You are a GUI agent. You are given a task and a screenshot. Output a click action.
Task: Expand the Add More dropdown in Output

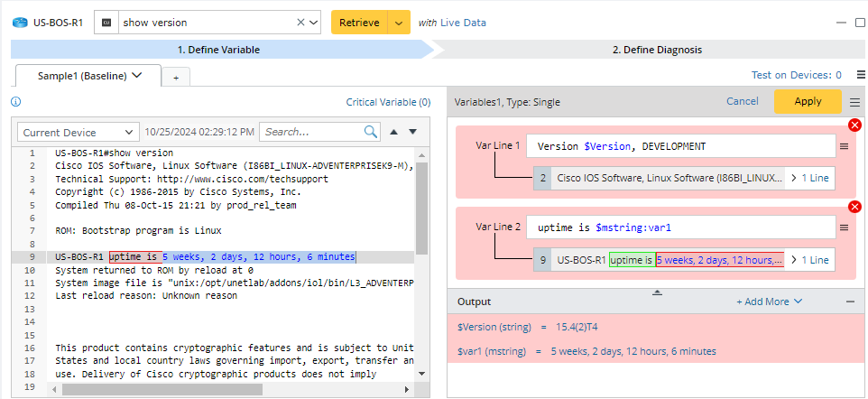769,302
